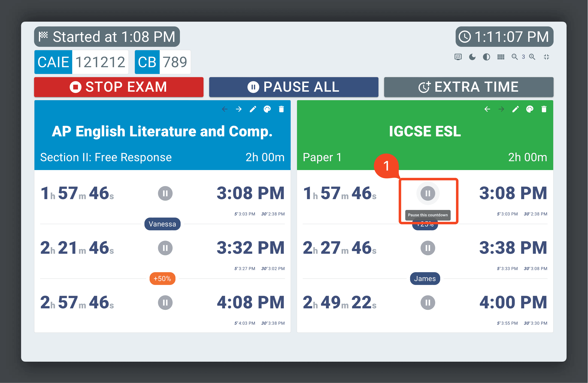Delete the IGCSE ESL exam card
This screenshot has width=588, height=383.
click(x=544, y=109)
